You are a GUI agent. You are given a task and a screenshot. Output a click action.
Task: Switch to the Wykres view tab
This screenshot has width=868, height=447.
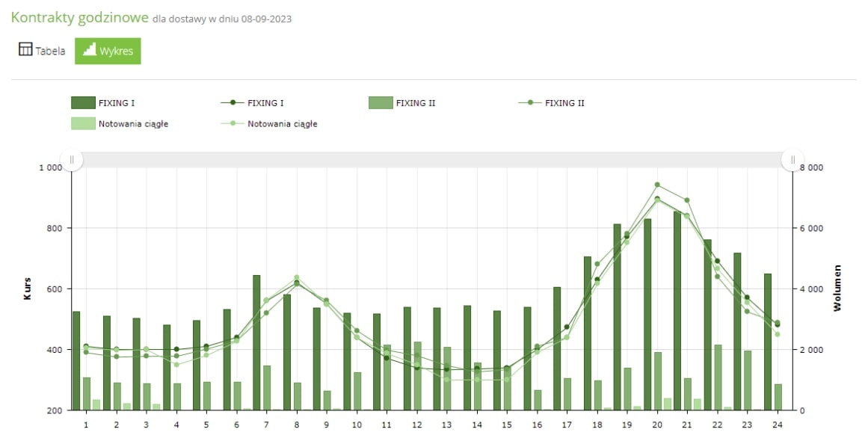[108, 51]
